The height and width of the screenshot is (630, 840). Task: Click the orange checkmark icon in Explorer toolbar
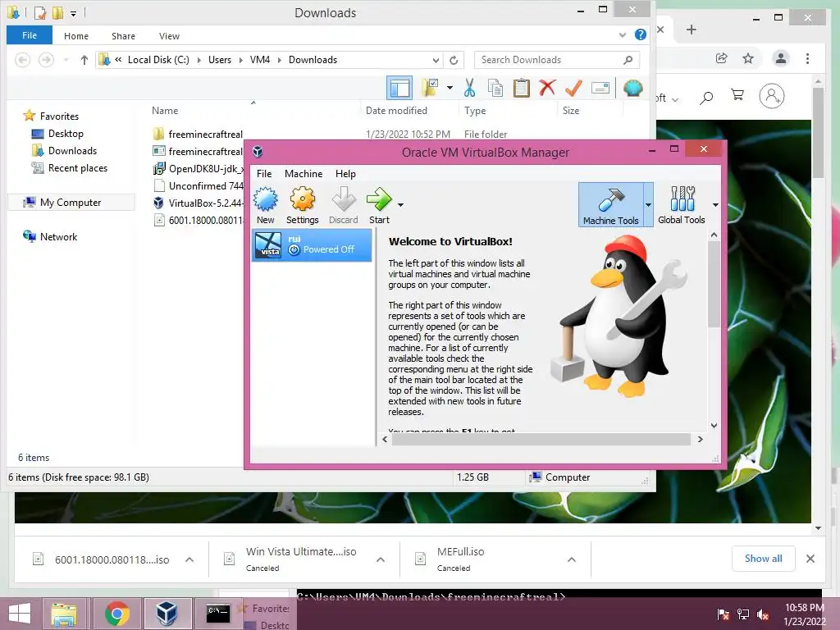click(x=573, y=88)
